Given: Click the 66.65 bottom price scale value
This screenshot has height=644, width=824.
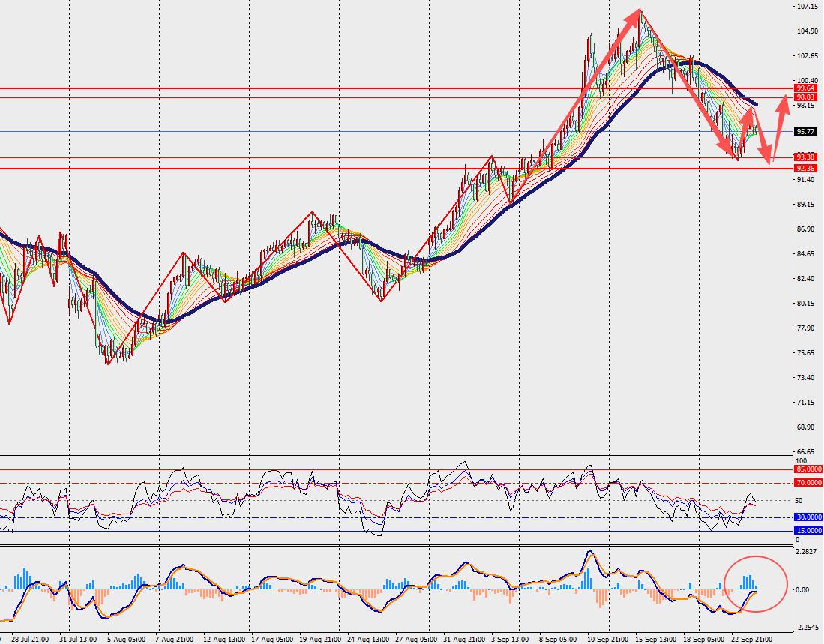Looking at the screenshot, I should (806, 452).
